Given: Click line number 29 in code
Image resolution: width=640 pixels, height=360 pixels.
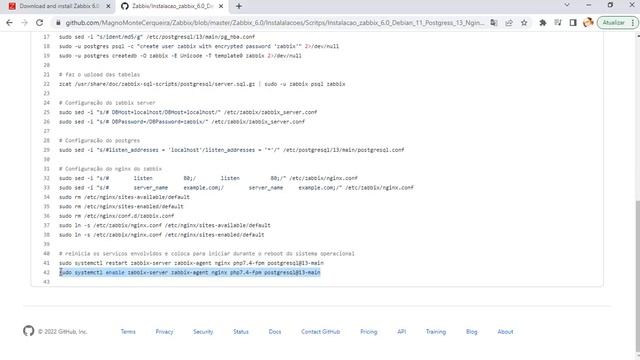Looking at the screenshot, I should point(47,150).
